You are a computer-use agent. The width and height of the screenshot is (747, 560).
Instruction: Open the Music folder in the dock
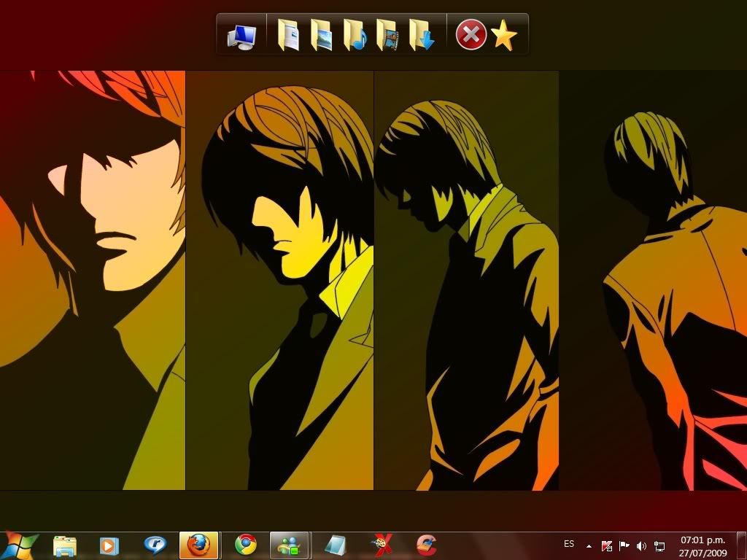(355, 35)
